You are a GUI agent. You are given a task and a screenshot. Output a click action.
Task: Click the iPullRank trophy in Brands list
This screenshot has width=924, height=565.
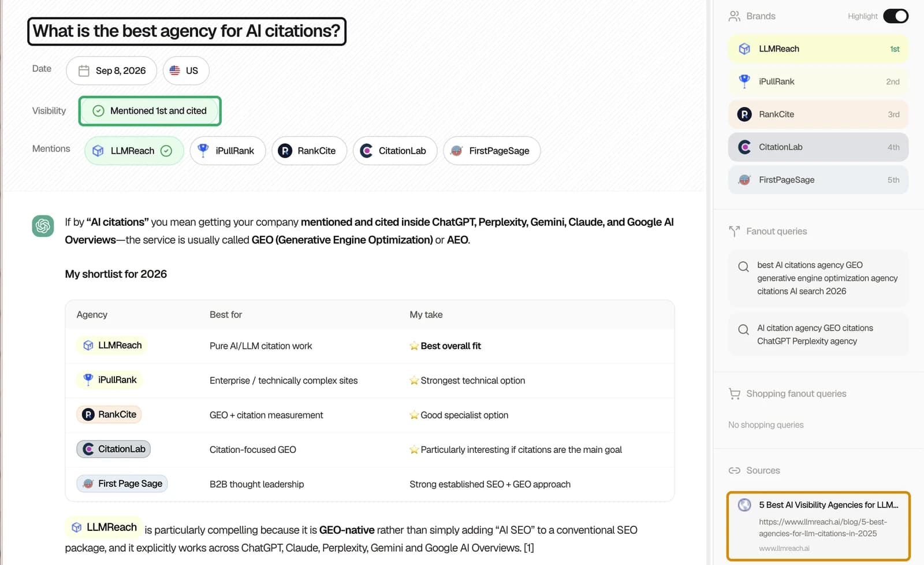(x=745, y=81)
